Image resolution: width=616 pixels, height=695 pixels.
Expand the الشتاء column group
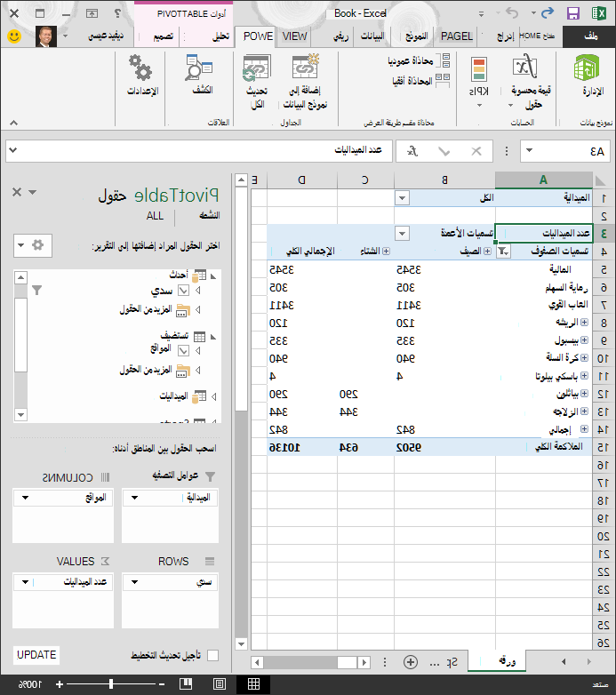pos(386,252)
